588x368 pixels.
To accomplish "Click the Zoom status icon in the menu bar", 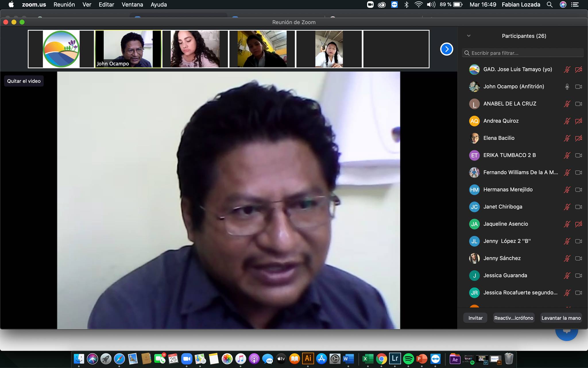I will (x=370, y=5).
